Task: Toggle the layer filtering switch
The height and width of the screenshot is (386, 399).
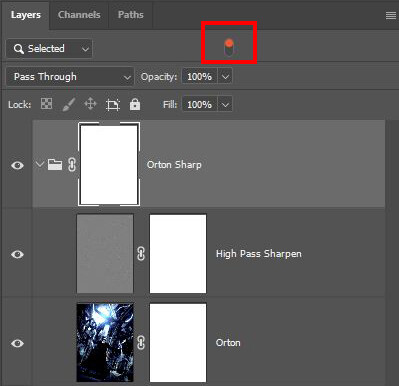Action: [229, 47]
